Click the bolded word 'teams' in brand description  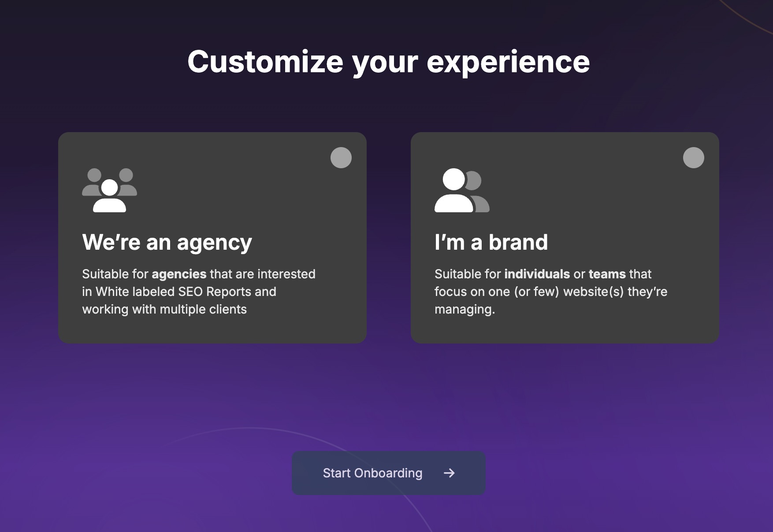point(607,274)
